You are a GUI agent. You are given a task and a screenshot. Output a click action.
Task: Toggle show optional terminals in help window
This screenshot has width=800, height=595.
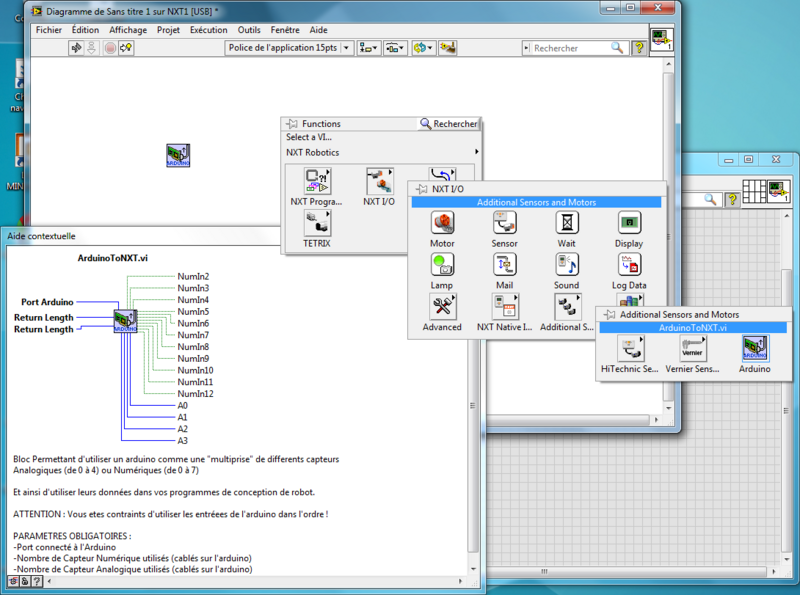coord(14,581)
